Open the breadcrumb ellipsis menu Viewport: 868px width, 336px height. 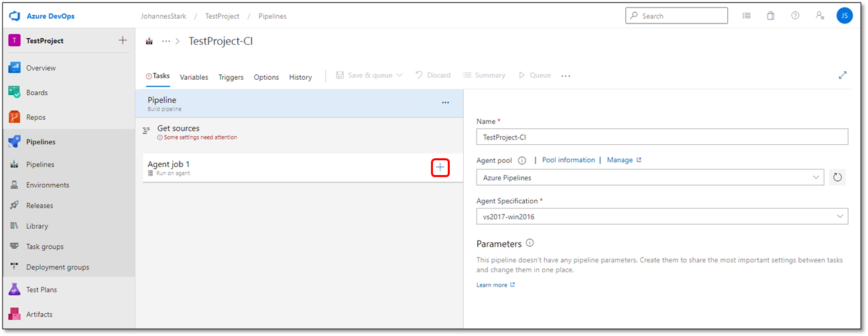coord(166,42)
